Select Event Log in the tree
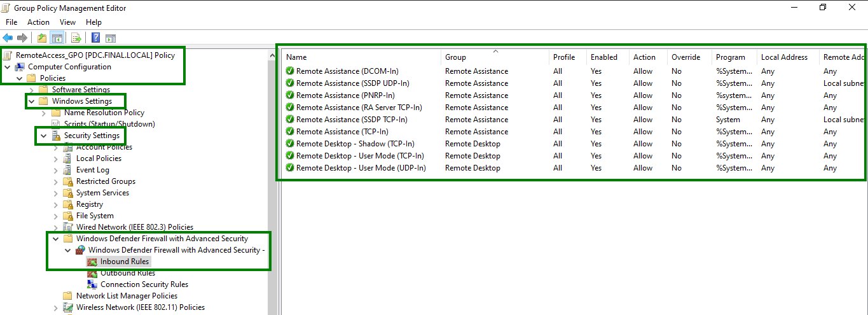Image resolution: width=868 pixels, height=315 pixels. tap(93, 170)
